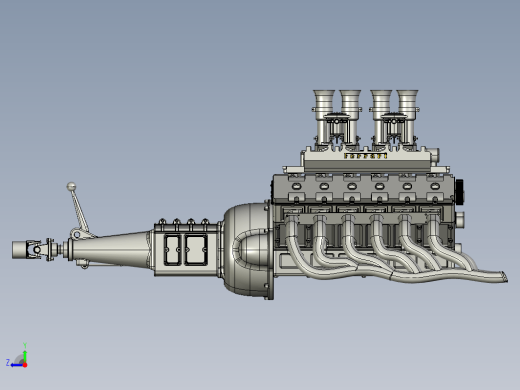Select the rightmost intake velocity stack
The width and height of the screenshot is (520, 390).
point(407,105)
